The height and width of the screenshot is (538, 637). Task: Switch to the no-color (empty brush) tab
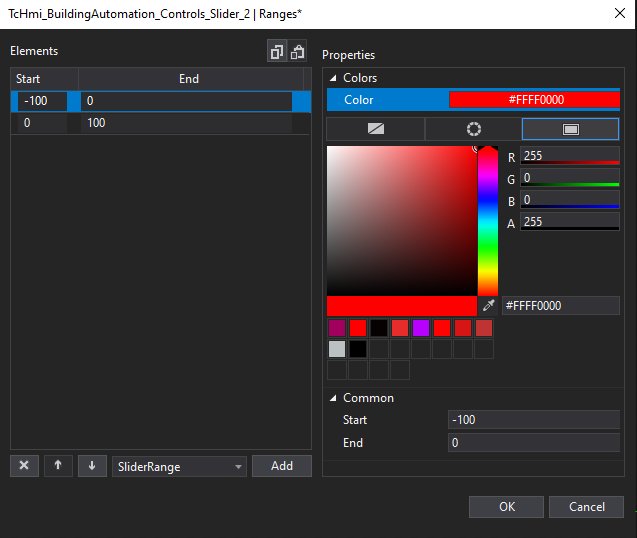point(375,129)
